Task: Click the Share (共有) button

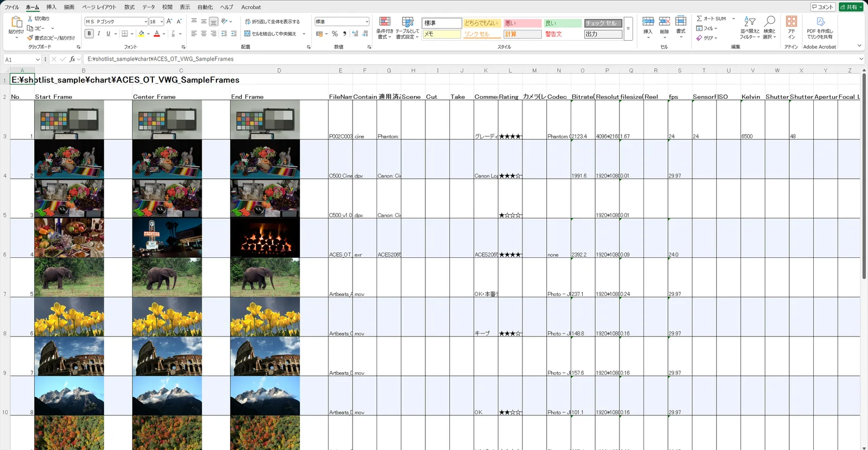Action: point(850,7)
